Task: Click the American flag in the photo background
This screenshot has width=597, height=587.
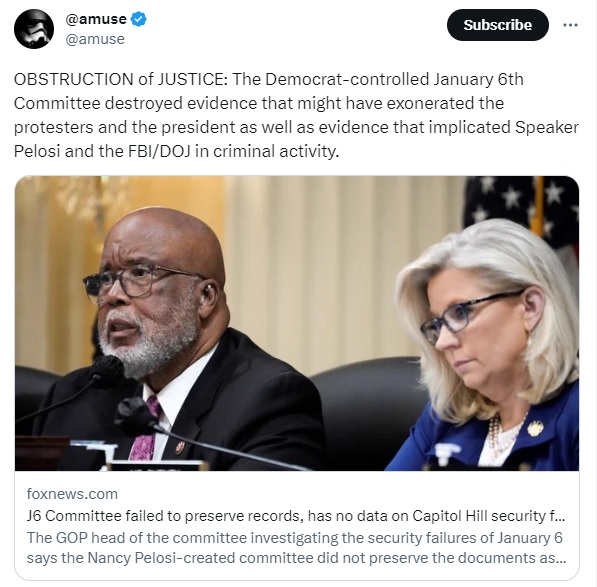Action: (524, 213)
